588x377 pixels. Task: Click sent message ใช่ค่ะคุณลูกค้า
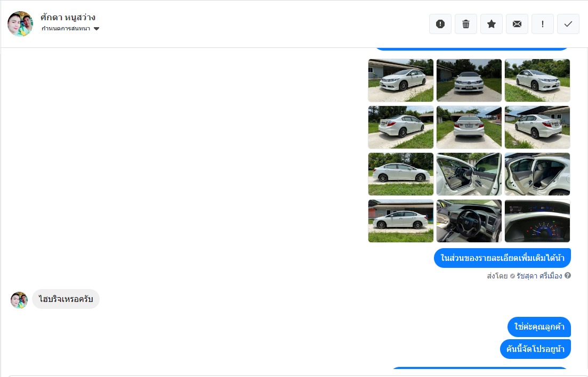click(539, 327)
